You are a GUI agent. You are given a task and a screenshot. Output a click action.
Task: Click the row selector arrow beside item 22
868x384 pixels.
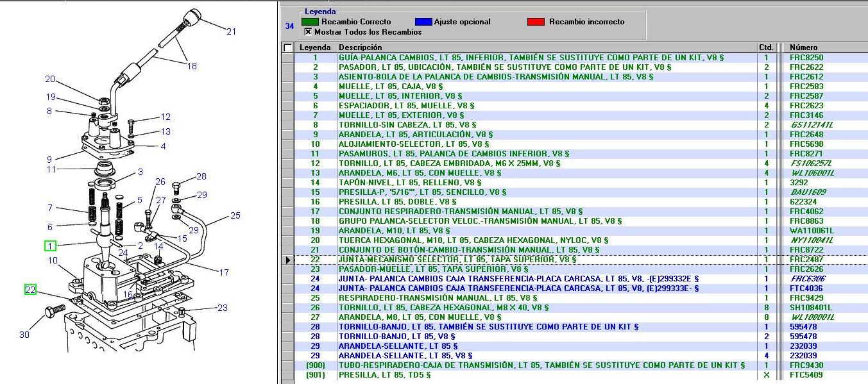coord(287,260)
